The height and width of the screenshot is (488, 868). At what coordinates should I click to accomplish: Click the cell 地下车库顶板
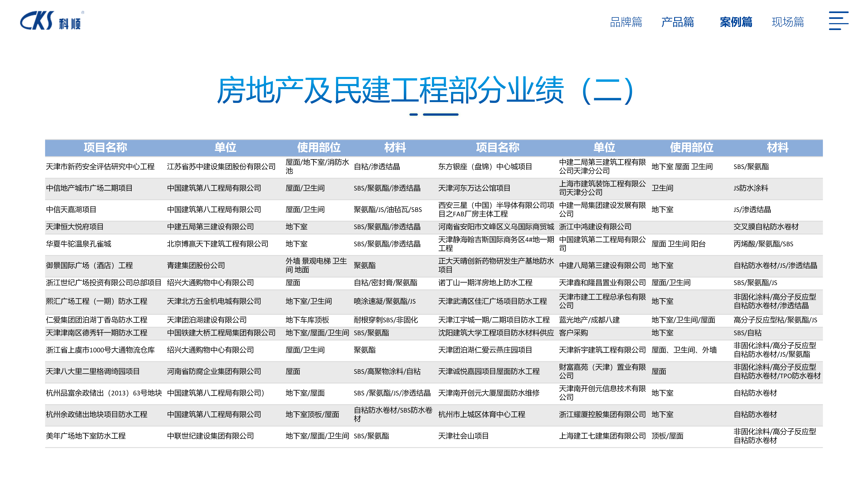307,320
